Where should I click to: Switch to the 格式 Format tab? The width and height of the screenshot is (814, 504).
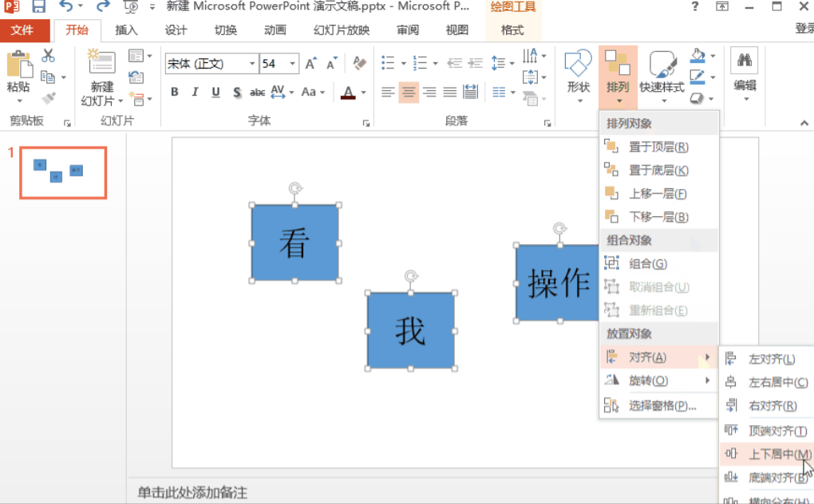coord(512,30)
